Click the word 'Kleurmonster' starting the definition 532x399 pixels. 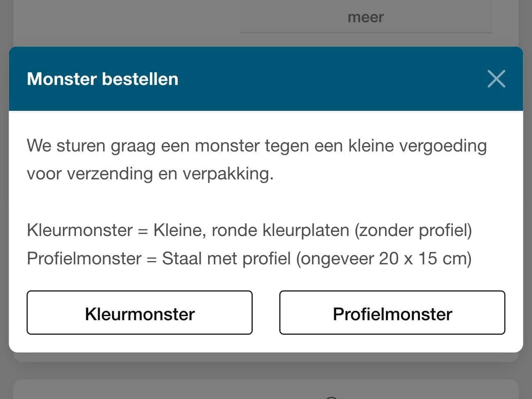[80, 230]
